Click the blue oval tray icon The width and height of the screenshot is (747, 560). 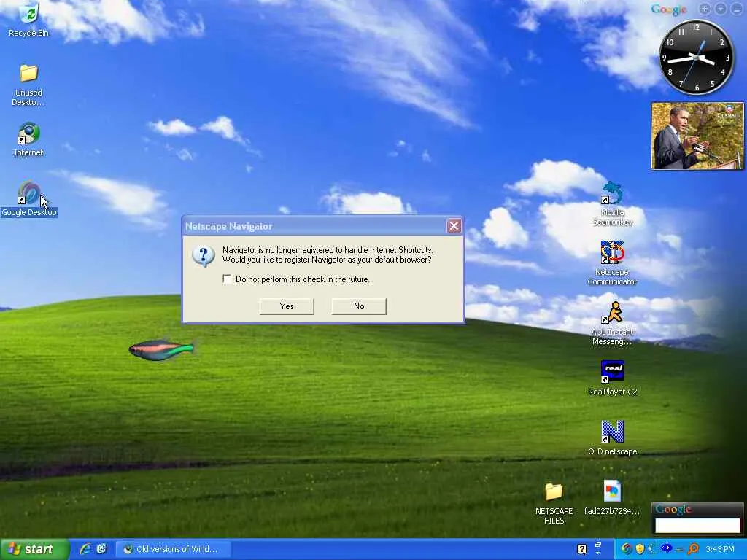(667, 548)
